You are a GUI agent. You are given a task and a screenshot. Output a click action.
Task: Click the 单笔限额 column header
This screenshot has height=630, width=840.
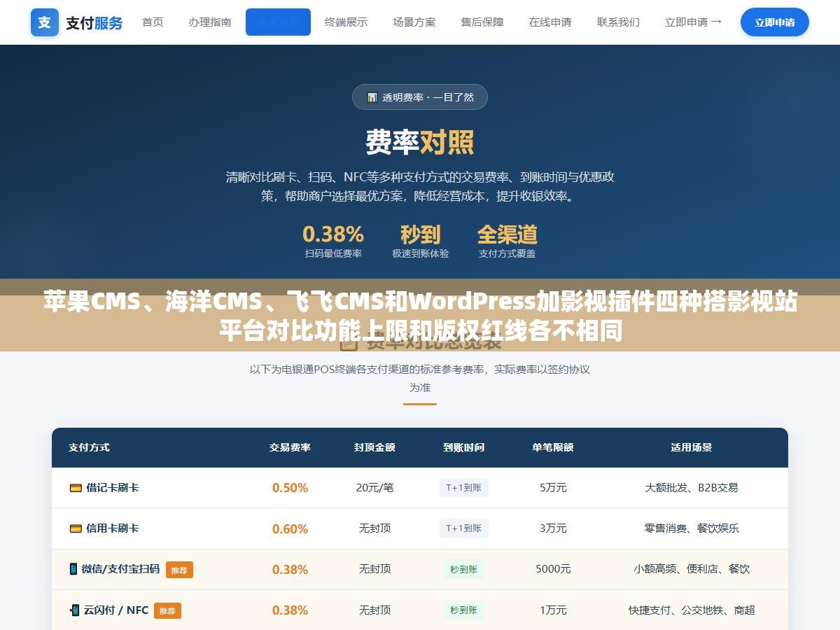tap(553, 447)
